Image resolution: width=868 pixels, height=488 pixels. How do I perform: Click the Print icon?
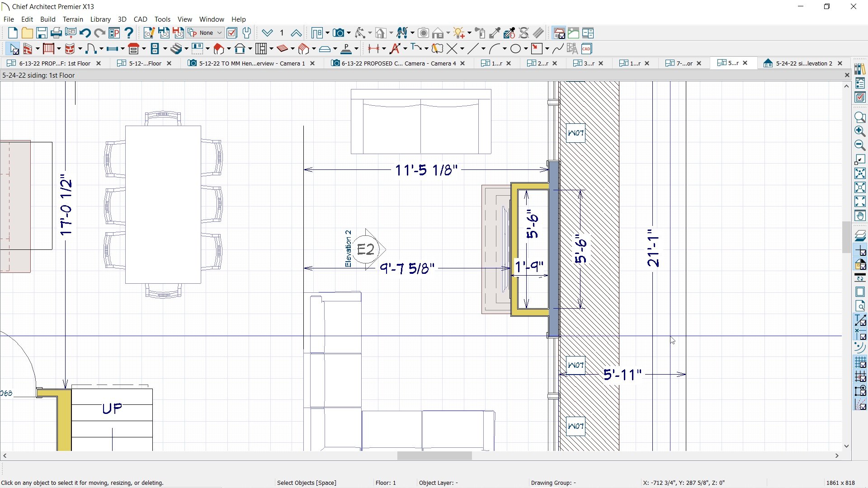pyautogui.click(x=56, y=33)
